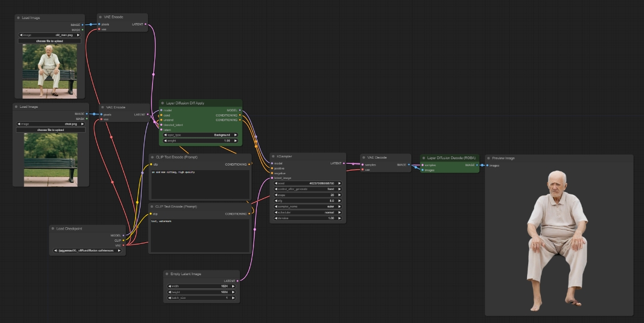Image resolution: width=644 pixels, height=323 pixels.
Task: Open the layer_type Background dropdown
Action: click(x=200, y=135)
